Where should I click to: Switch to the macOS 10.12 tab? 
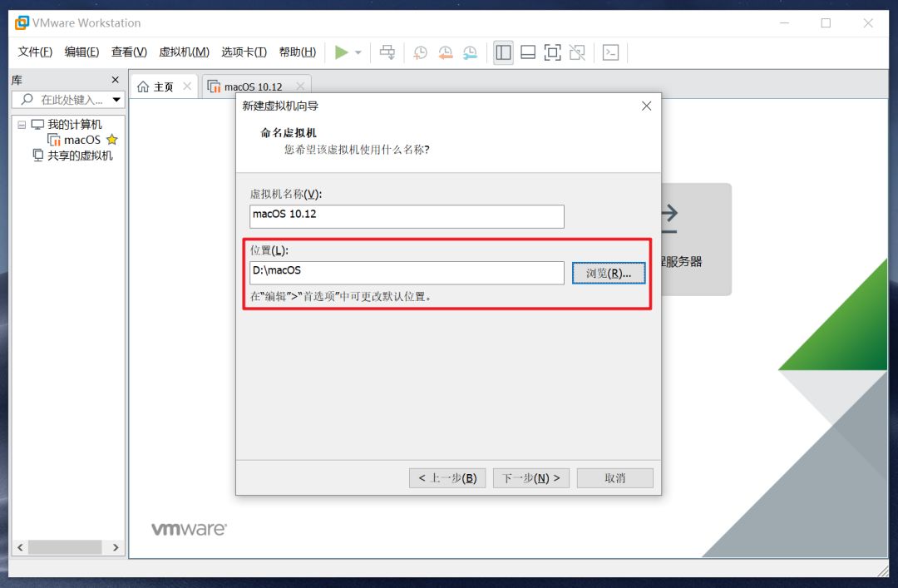[x=253, y=86]
